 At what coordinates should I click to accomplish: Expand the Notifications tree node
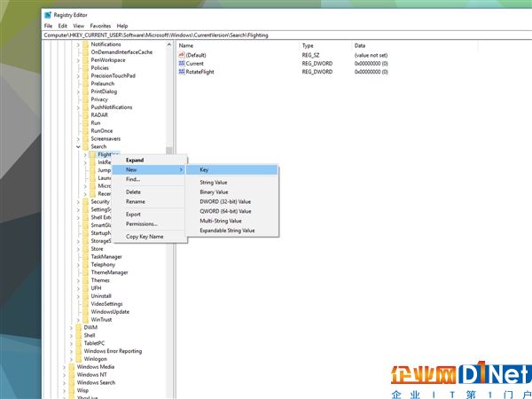[78, 44]
